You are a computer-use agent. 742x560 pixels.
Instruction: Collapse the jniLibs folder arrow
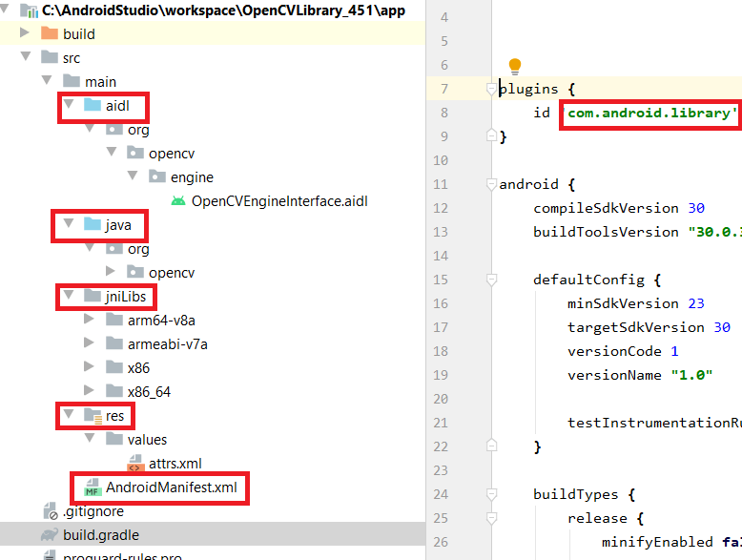click(69, 295)
